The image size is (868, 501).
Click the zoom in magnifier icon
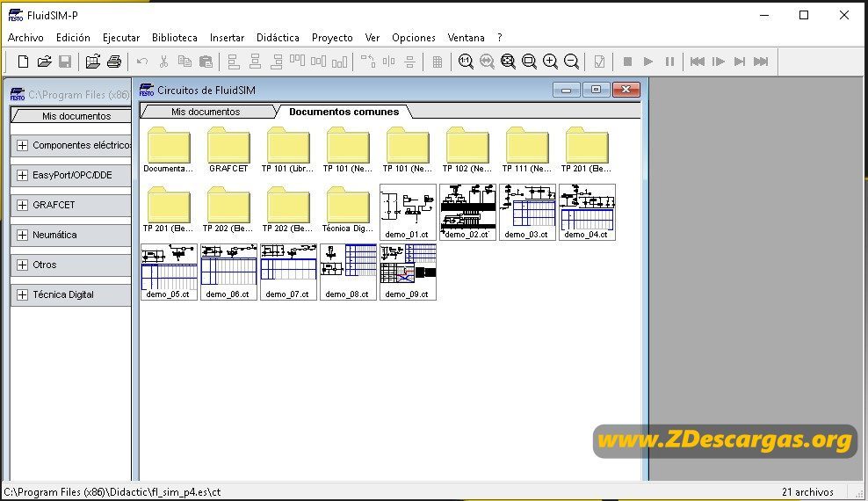point(550,62)
